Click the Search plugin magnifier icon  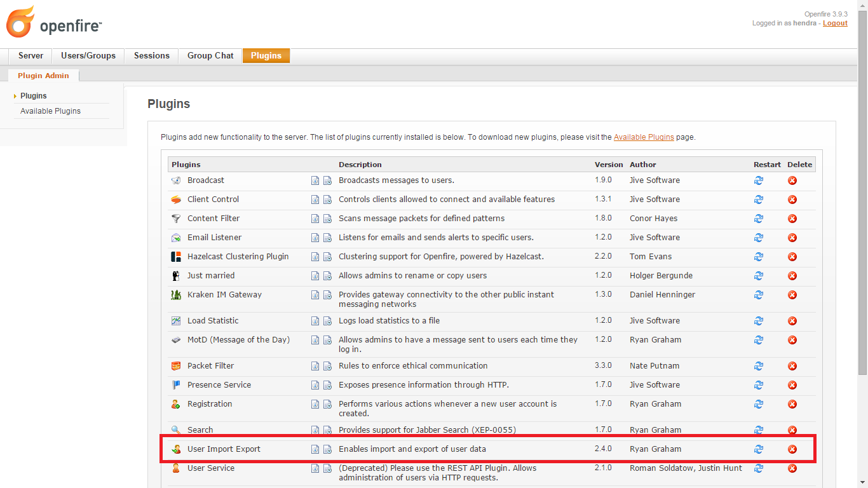(x=176, y=430)
